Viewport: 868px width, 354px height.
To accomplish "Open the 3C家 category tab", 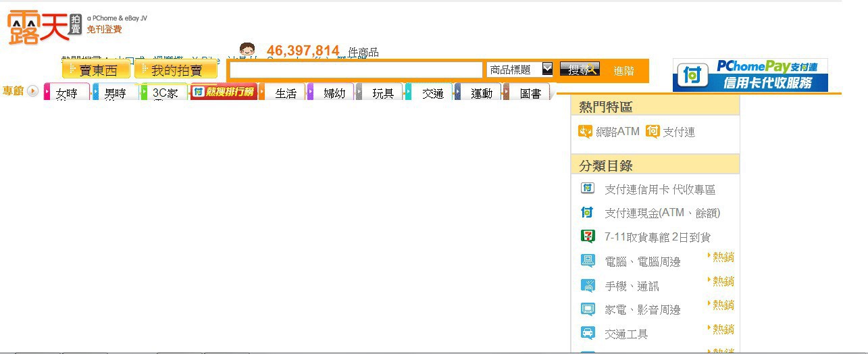I will pyautogui.click(x=164, y=93).
